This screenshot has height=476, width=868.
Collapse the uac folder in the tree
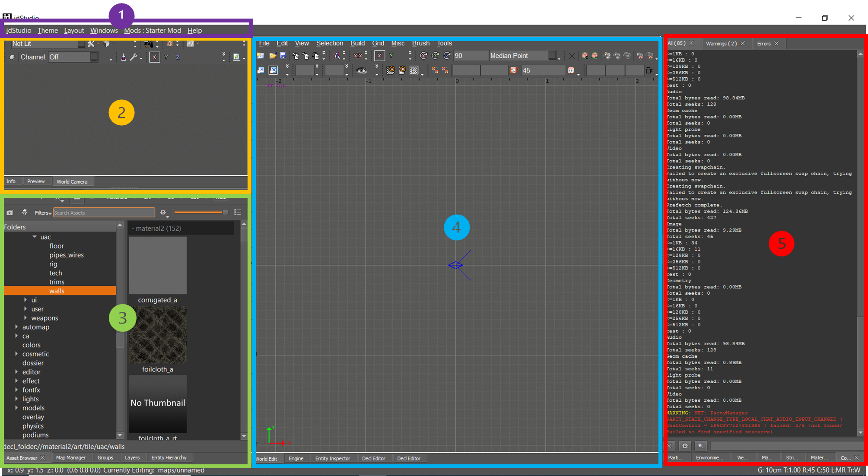pos(35,237)
